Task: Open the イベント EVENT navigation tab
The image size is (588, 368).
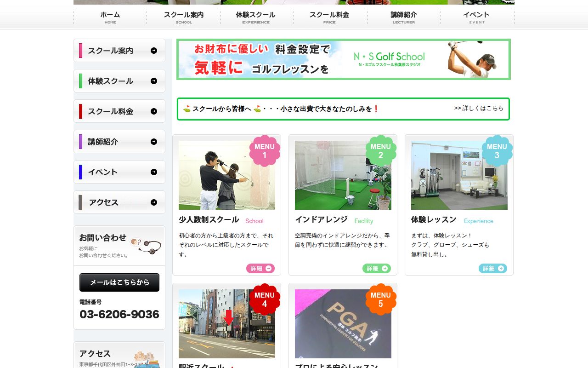Action: (x=477, y=17)
